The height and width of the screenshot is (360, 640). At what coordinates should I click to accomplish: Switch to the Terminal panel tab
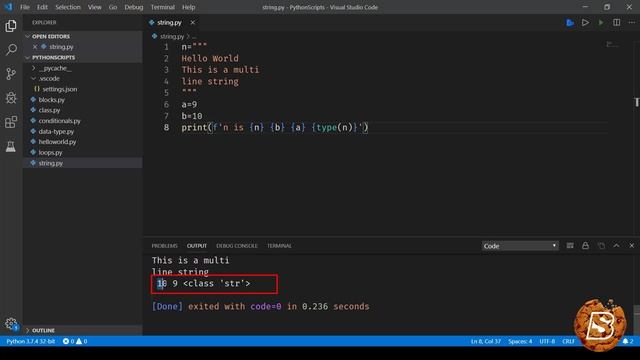(279, 246)
